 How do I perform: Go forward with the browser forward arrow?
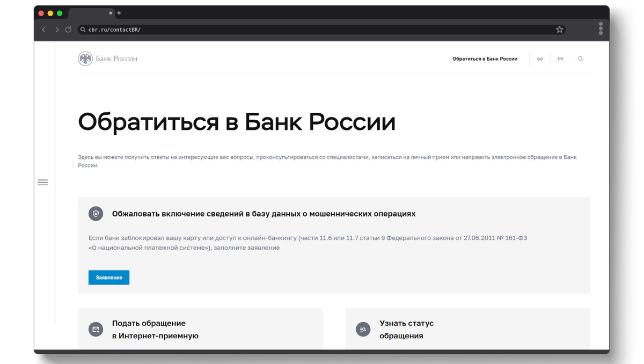(56, 30)
